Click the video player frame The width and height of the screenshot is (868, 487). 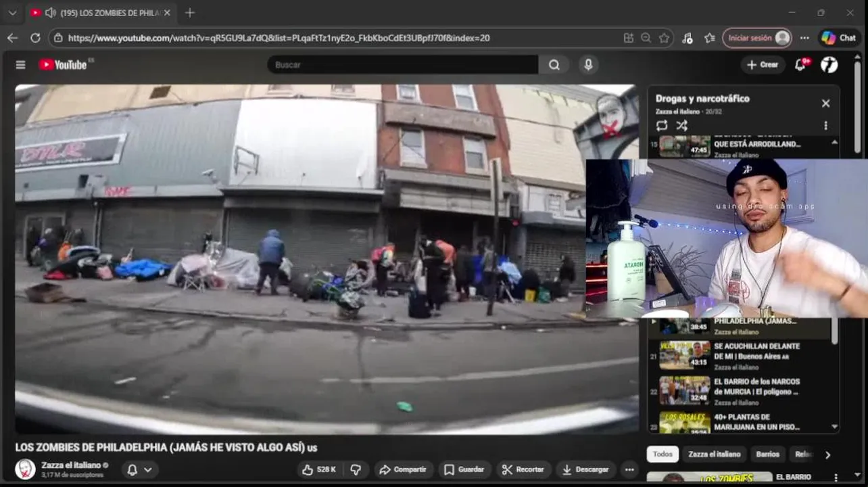[327, 259]
